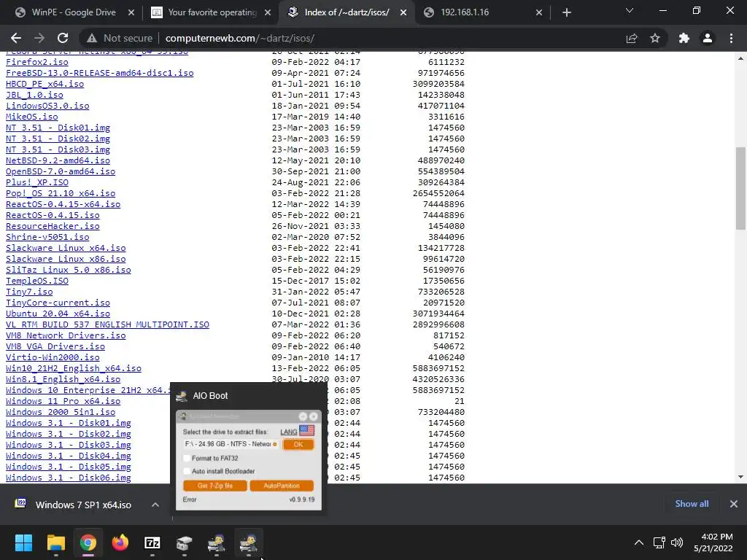747x560 pixels.
Task: Open the Win10_21H2_English_x64.iso link
Action: click(x=74, y=368)
